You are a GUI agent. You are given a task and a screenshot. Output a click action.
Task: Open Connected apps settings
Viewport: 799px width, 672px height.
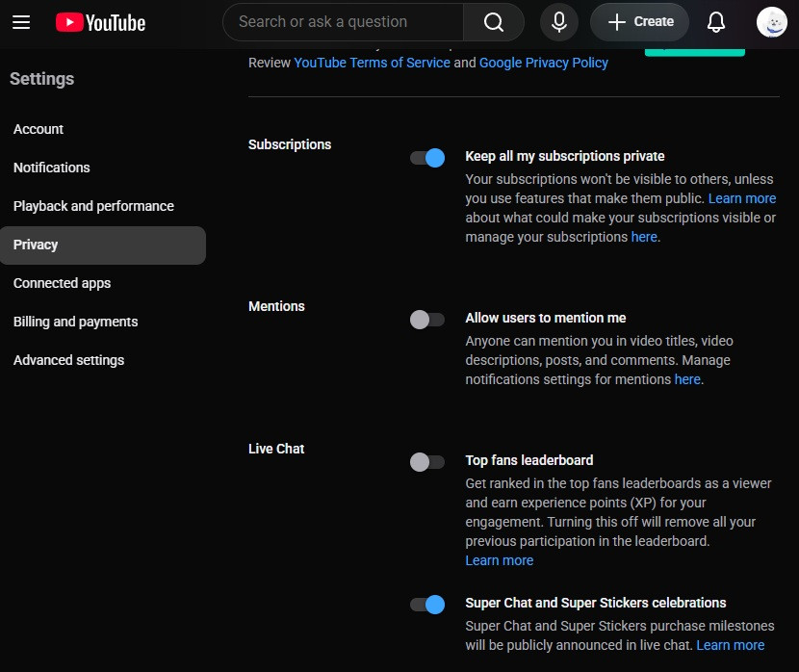[x=103, y=283]
